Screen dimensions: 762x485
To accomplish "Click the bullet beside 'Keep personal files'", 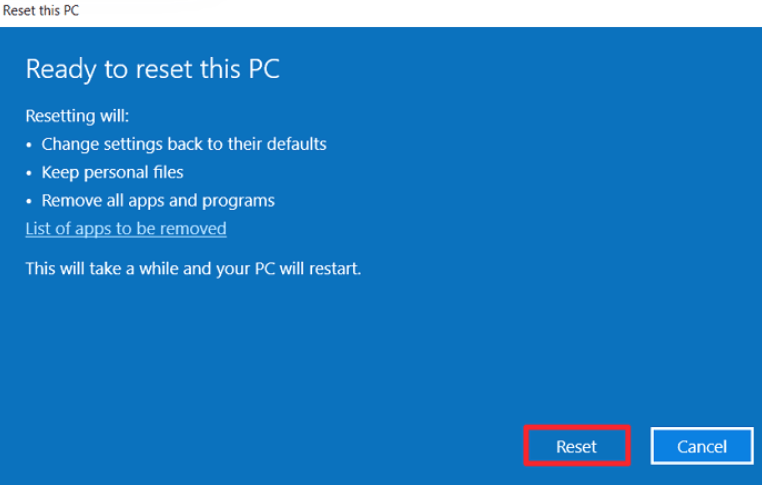I will (x=29, y=173).
